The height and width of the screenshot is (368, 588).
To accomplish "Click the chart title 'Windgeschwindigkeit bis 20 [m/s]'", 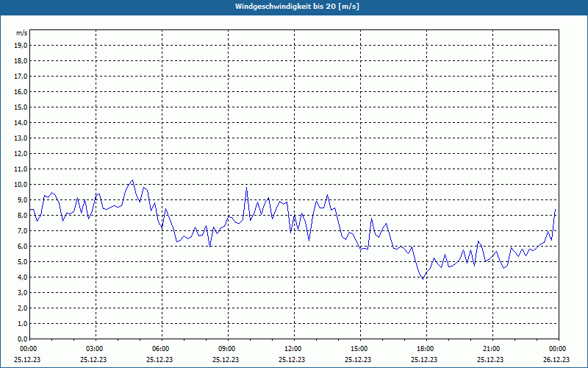I will [x=297, y=7].
